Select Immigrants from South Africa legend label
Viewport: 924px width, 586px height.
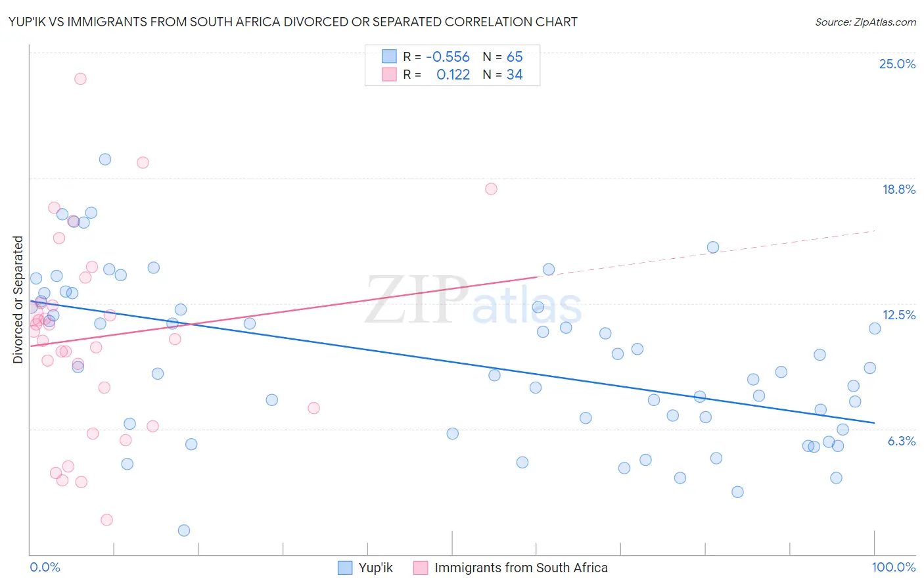coord(521,568)
